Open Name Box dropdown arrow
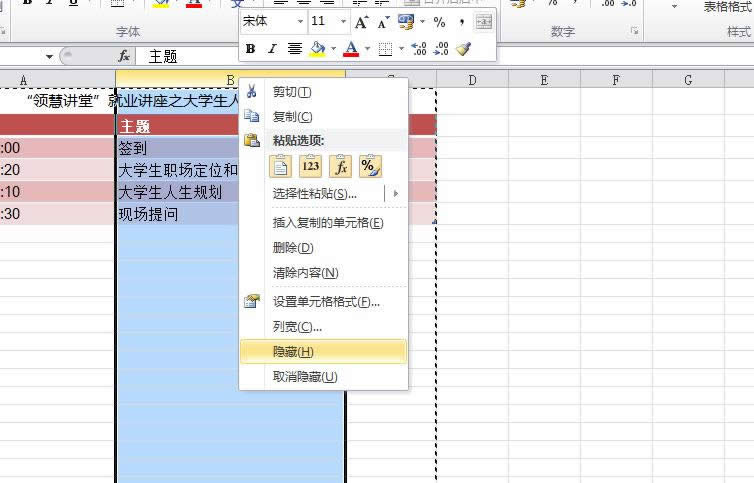Screen dimensions: 754x483 click(50, 57)
